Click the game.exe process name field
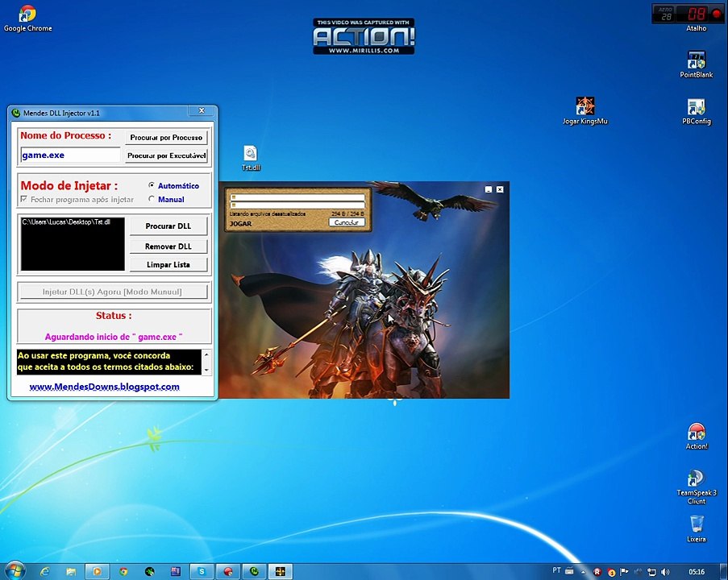 point(71,155)
